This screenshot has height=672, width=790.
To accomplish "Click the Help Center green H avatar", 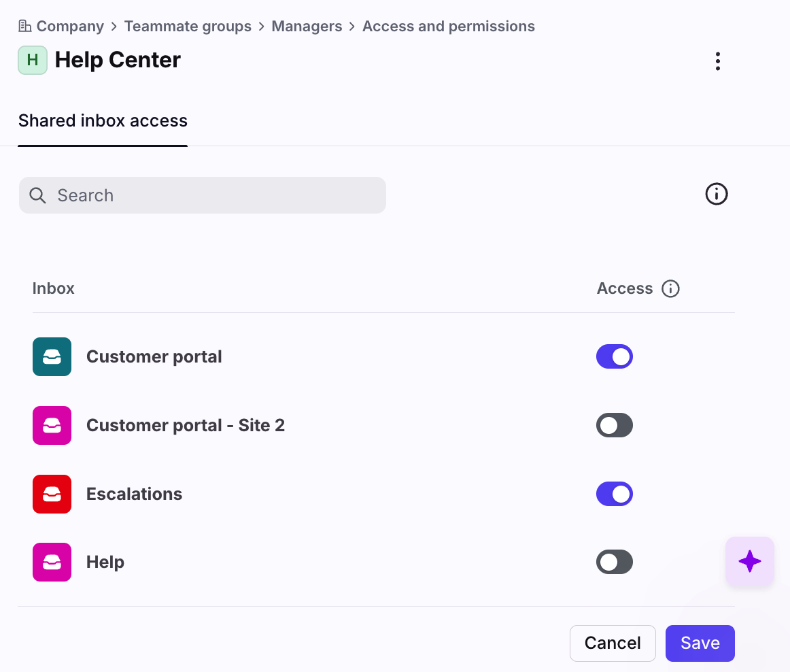I will [x=32, y=60].
